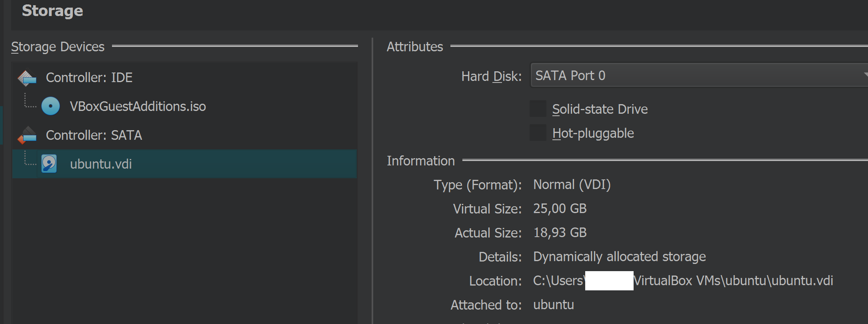Open the Hard Disk SATA Port dropdown
The height and width of the screenshot is (324, 868).
coord(699,75)
